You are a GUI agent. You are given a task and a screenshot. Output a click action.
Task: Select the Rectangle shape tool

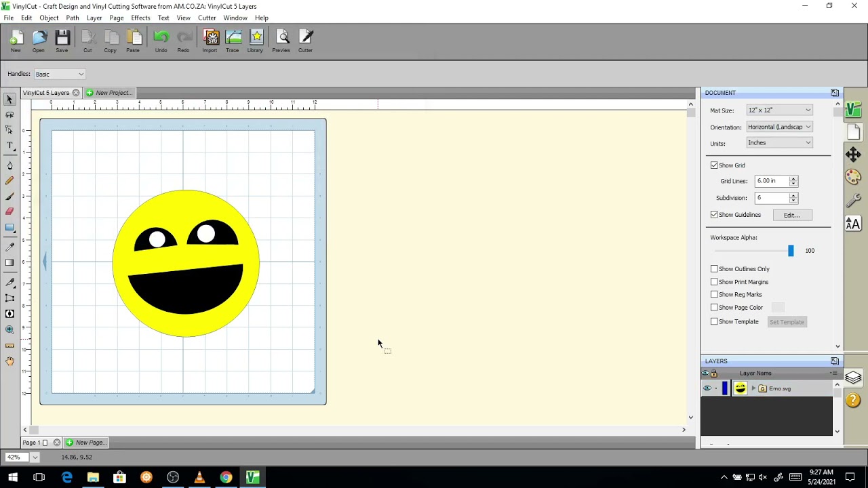[9, 228]
